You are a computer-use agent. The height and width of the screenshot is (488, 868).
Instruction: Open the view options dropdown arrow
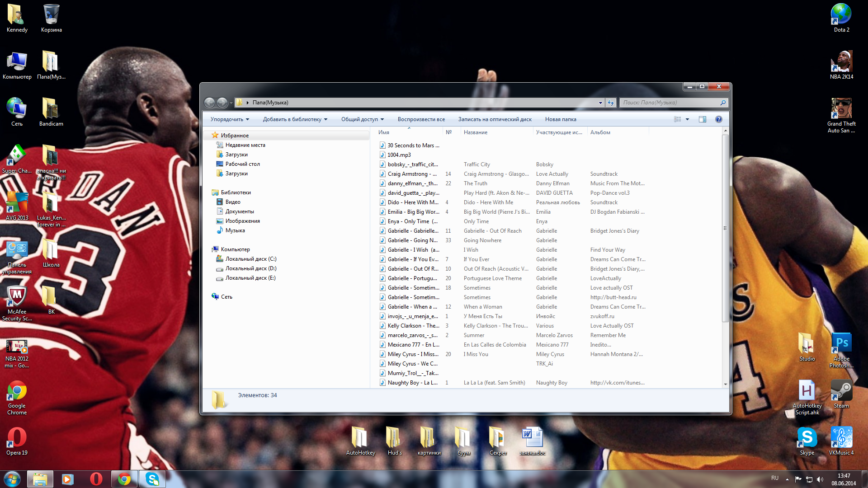click(x=687, y=119)
